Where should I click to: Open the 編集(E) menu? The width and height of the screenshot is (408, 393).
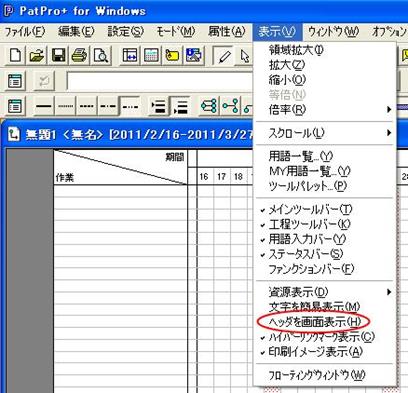[76, 32]
